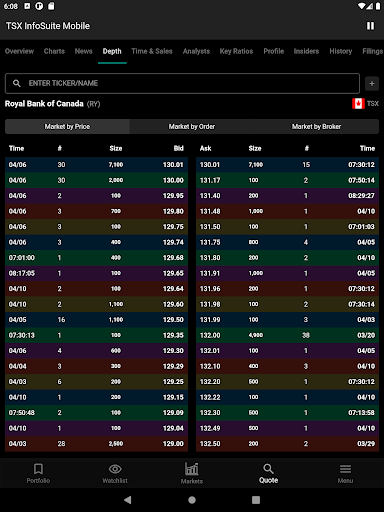Open the Insiders tab
Viewport: 384px width, 512px height.
click(x=306, y=51)
